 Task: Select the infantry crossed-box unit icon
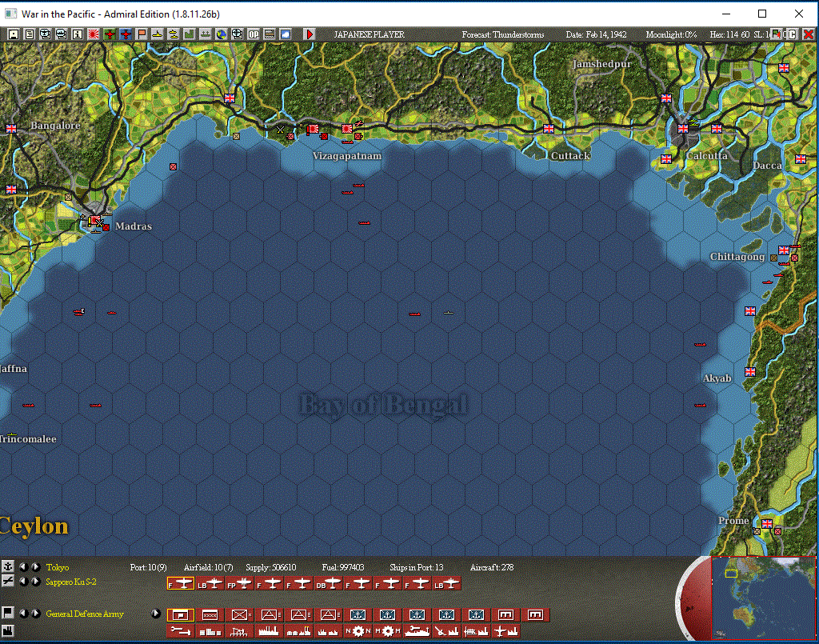tap(240, 615)
